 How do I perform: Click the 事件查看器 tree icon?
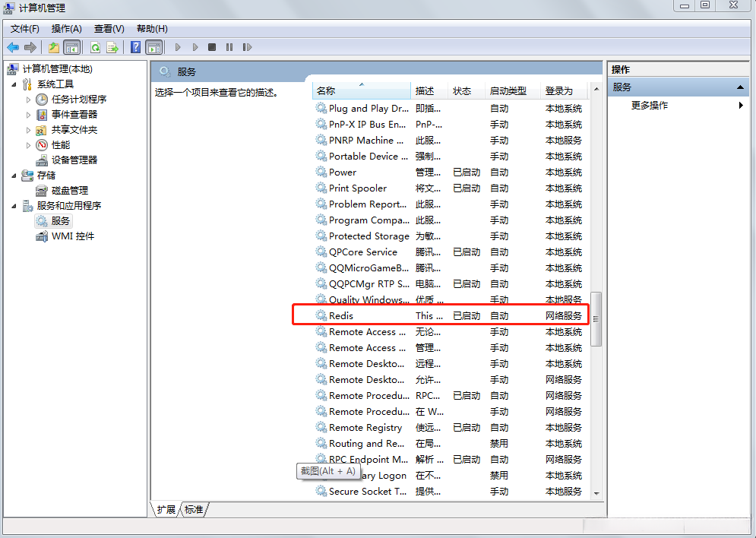42,115
